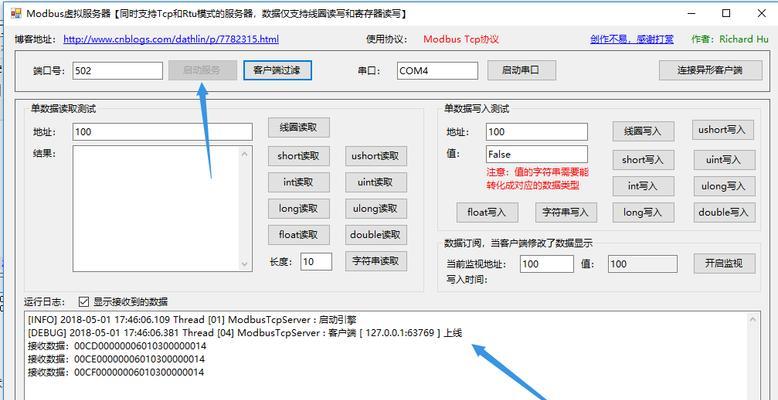Open the 创作不易，感谢打赏 link
This screenshot has width=778, height=400.
tap(632, 39)
